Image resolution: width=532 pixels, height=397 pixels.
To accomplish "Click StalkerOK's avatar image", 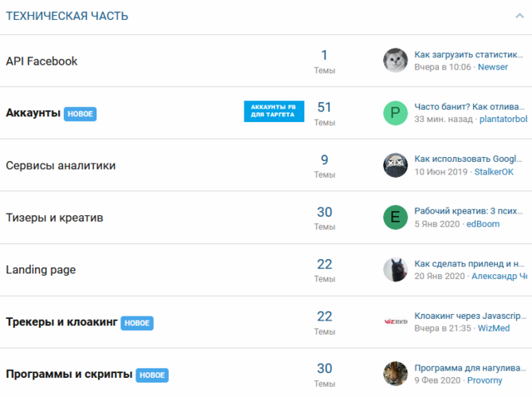I will (x=395, y=165).
